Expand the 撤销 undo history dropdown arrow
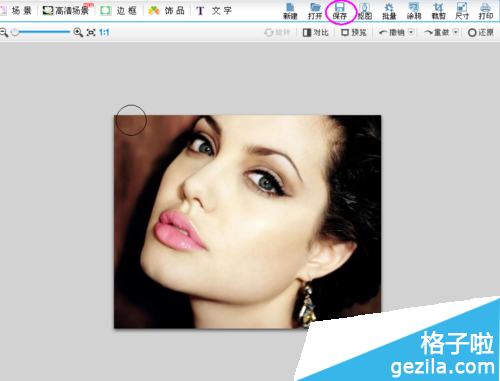Image resolution: width=500 pixels, height=381 pixels. pos(411,32)
